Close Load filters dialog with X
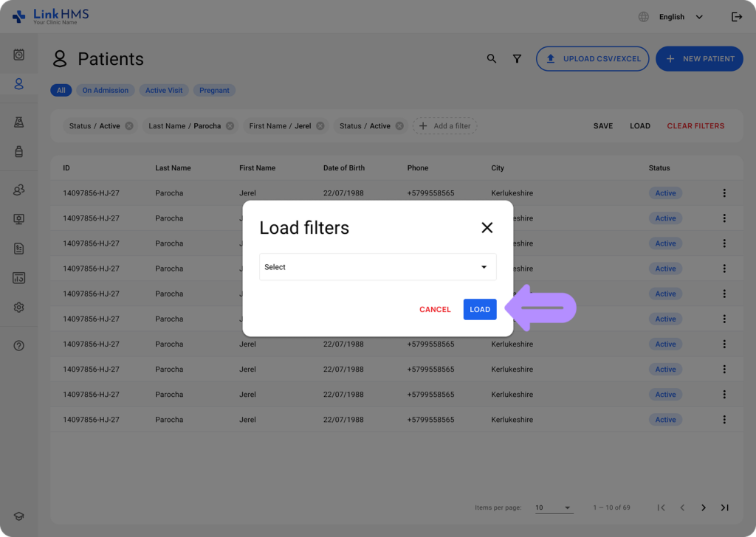 click(x=487, y=228)
